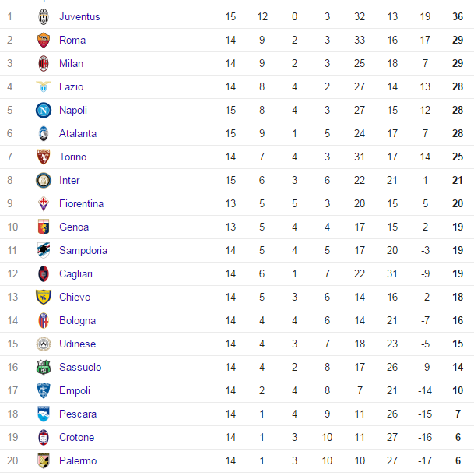The width and height of the screenshot is (474, 476).
Task: Click the Torino club crest icon
Action: (x=43, y=157)
